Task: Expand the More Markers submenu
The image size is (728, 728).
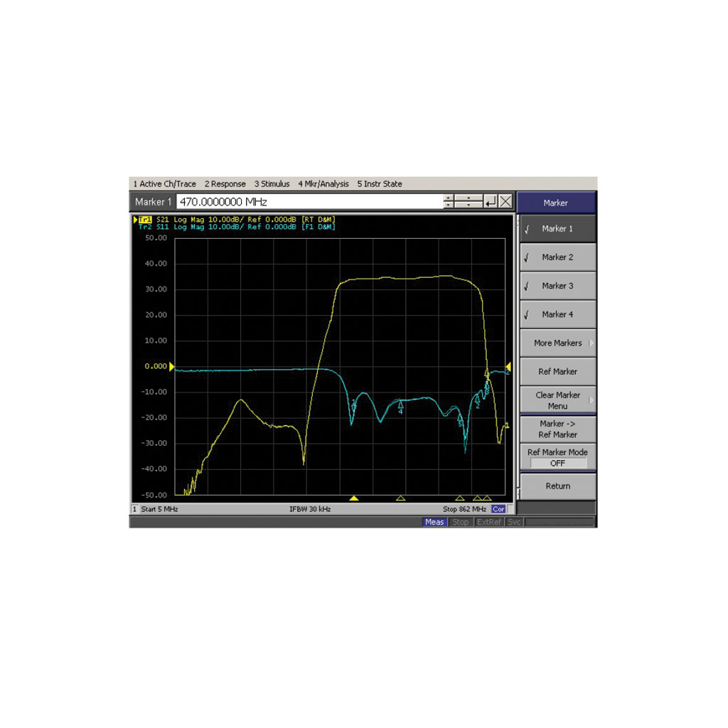Action: point(557,343)
